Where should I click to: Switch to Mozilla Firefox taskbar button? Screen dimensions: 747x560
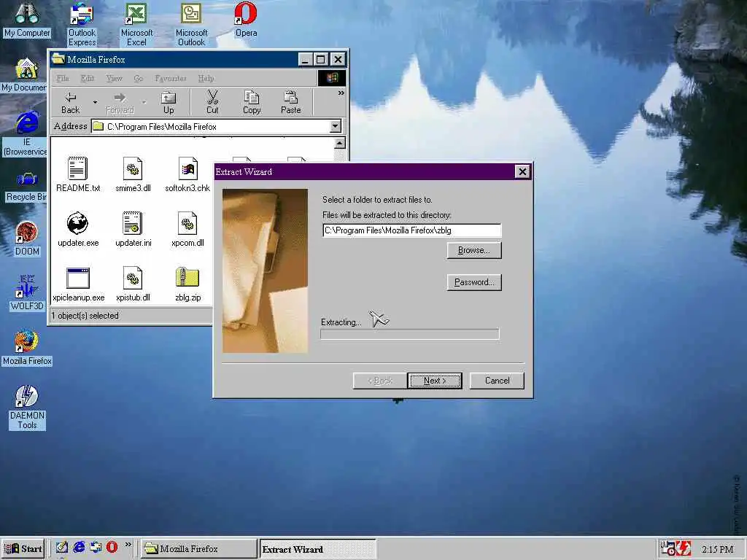point(198,548)
